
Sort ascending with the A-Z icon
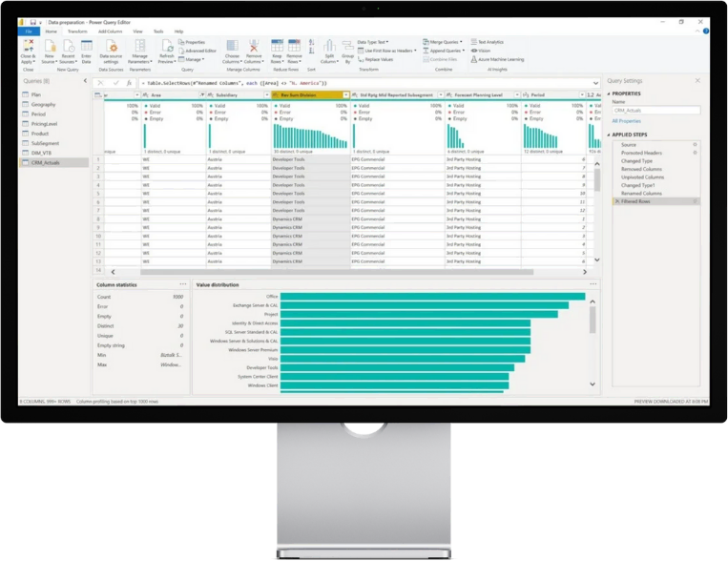[312, 42]
